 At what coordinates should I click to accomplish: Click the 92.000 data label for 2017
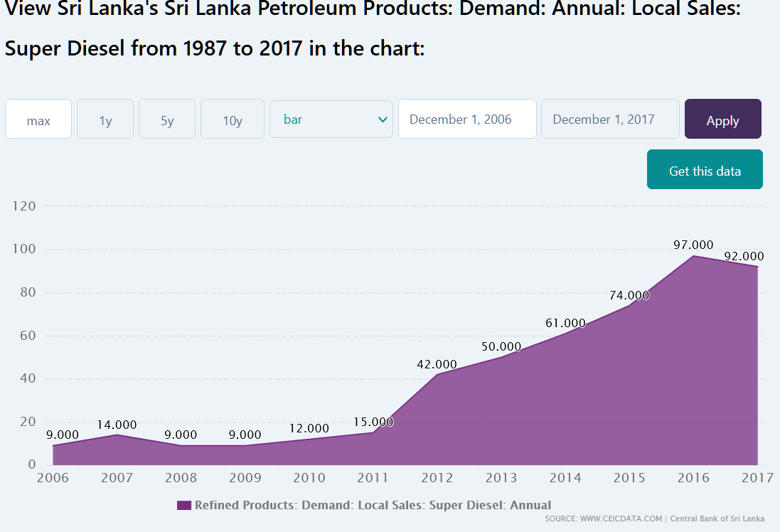[744, 256]
